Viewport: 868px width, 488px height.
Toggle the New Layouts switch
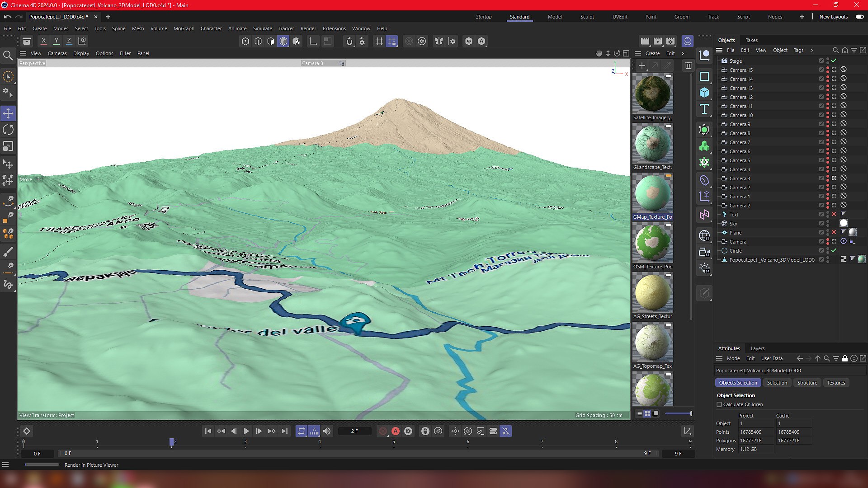pos(859,17)
